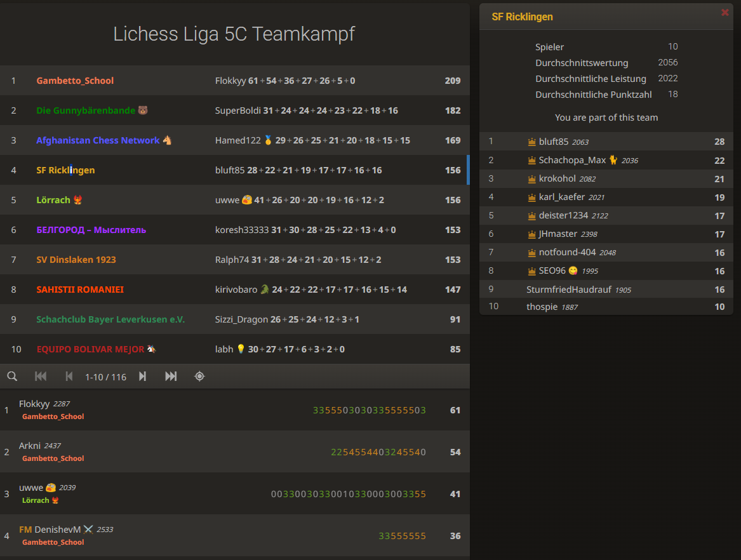The width and height of the screenshot is (741, 560).
Task: Open SF Ricklingen panel title link
Action: click(x=522, y=17)
